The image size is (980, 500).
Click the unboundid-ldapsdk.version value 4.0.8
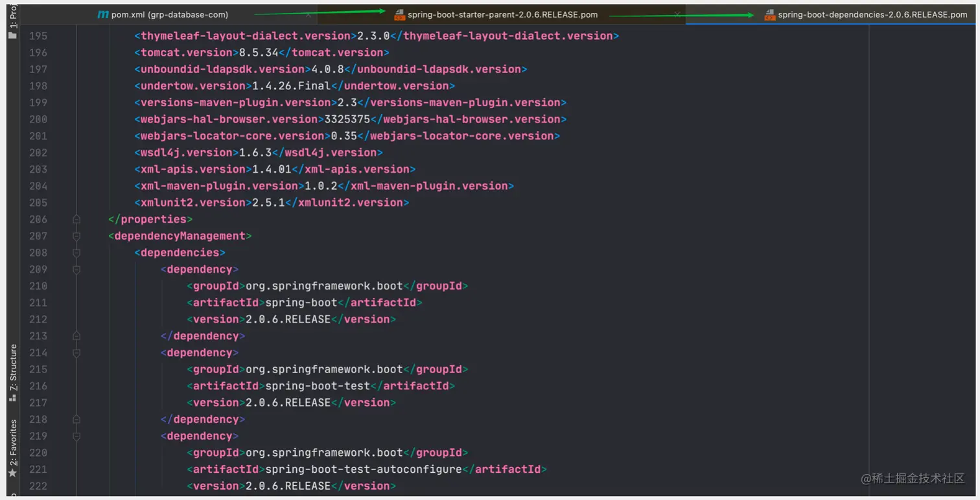[327, 69]
